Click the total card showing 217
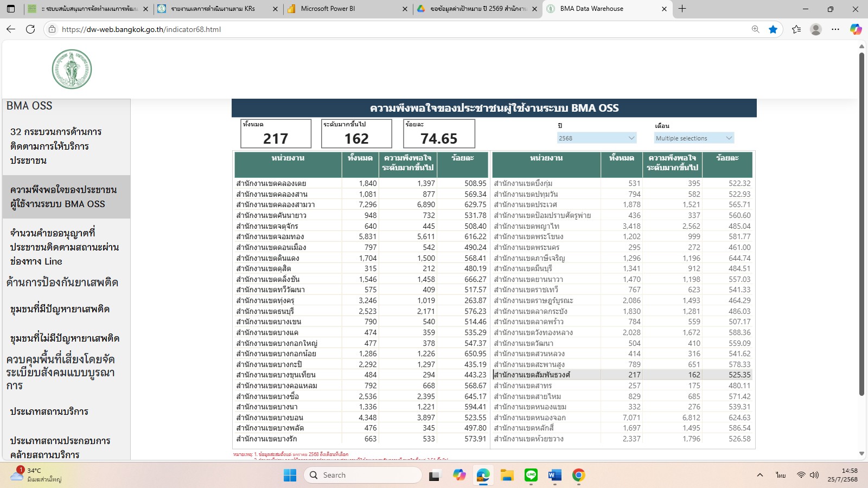This screenshot has width=868, height=488. pyautogui.click(x=276, y=133)
